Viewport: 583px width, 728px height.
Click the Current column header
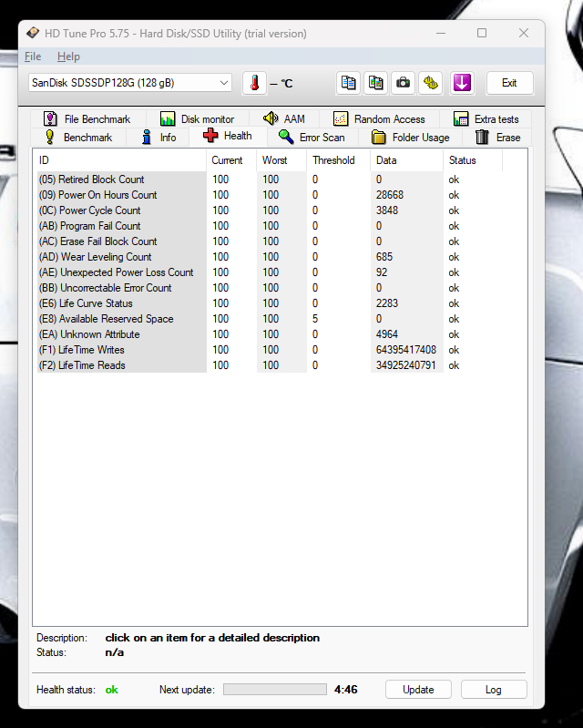[231, 160]
